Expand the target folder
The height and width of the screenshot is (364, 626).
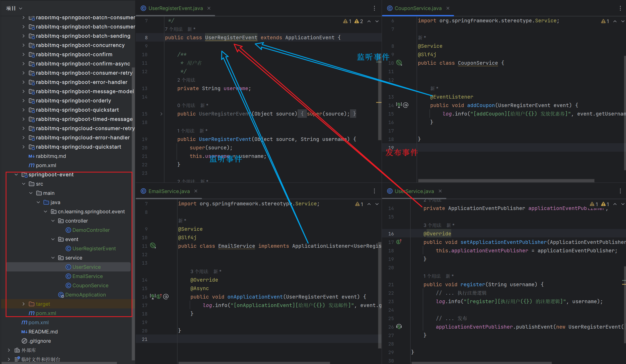[x=24, y=304]
